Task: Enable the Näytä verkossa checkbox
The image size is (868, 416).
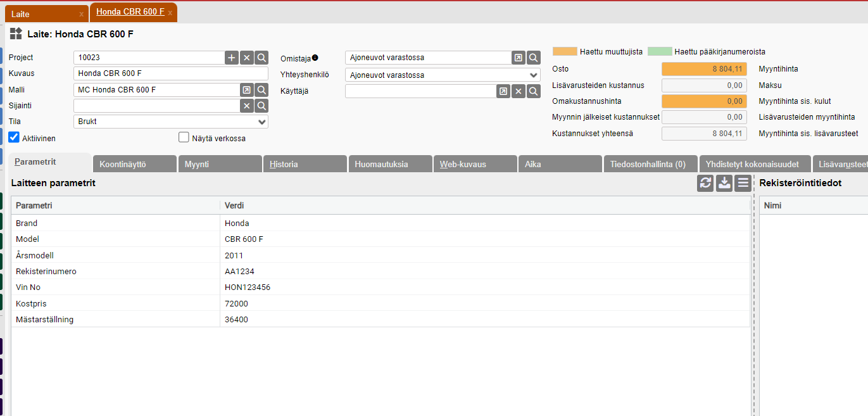Action: tap(184, 137)
